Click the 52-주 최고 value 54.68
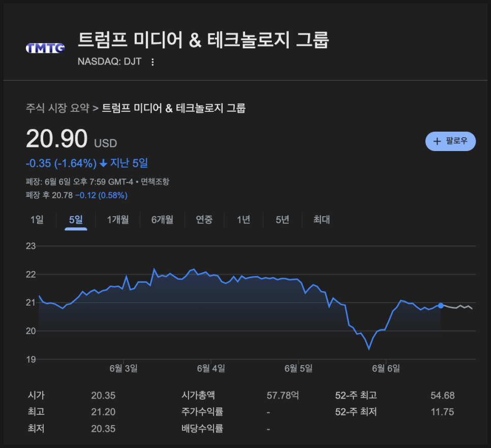This screenshot has height=448, width=491. point(443,395)
